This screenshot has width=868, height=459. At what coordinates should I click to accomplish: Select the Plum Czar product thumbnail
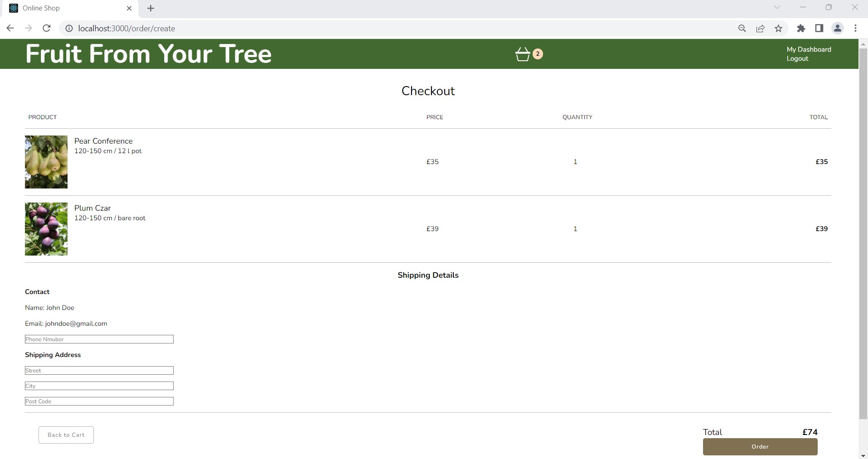tap(46, 229)
